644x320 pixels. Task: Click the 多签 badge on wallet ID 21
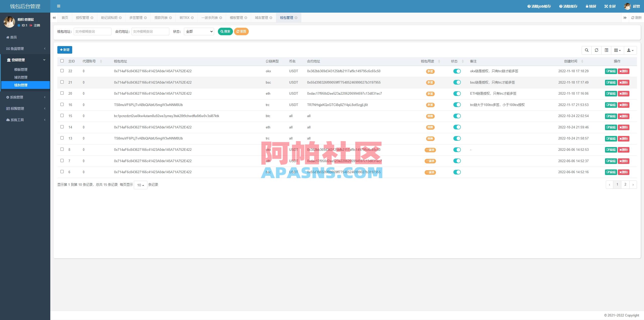click(x=430, y=82)
